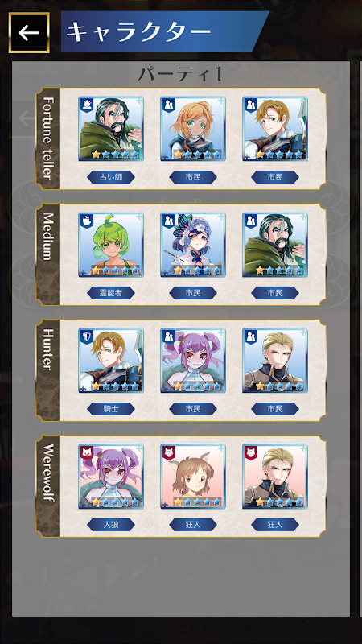The height and width of the screenshot is (644, 362).
Task: Select the blond 狂人 man in Werewolf row
Action: 275,477
